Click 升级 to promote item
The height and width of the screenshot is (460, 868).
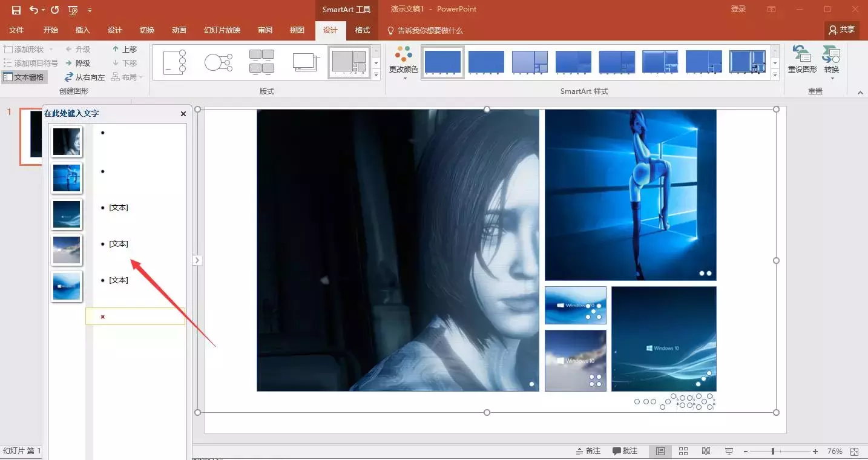coord(77,49)
